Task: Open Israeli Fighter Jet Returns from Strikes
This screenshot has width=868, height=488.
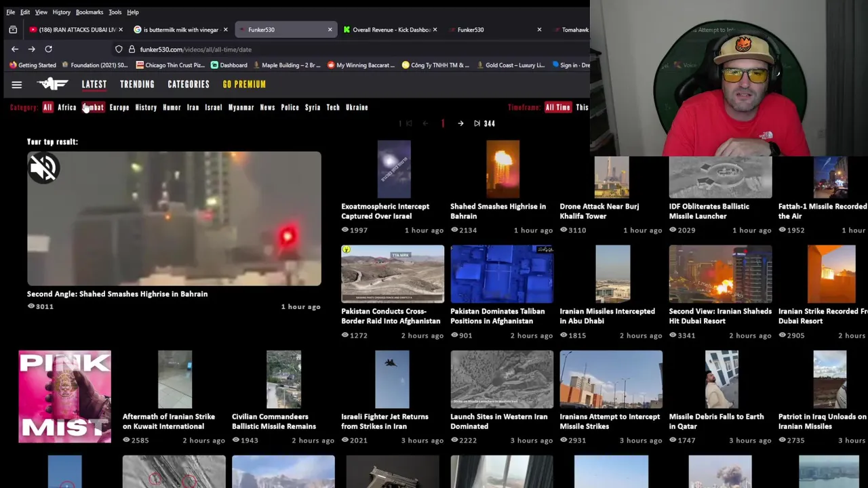Action: pyautogui.click(x=384, y=421)
